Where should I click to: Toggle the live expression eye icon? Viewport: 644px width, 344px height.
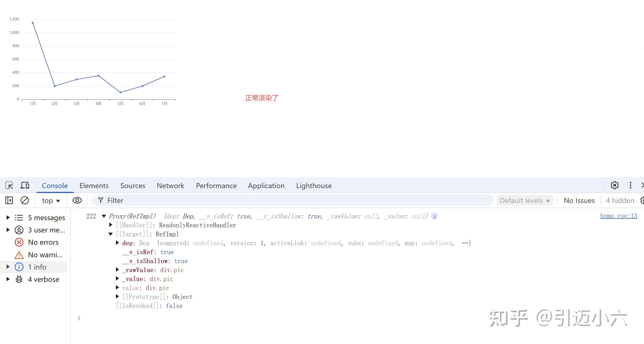[x=77, y=200]
